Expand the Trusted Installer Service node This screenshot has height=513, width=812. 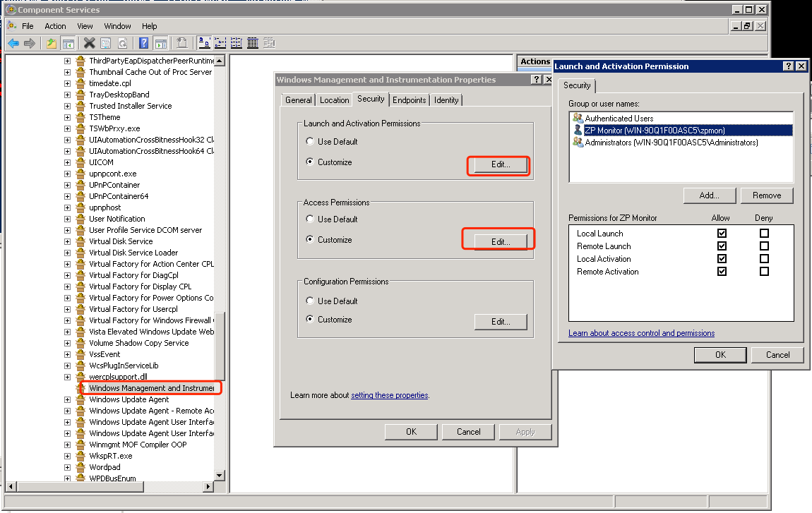coord(68,106)
